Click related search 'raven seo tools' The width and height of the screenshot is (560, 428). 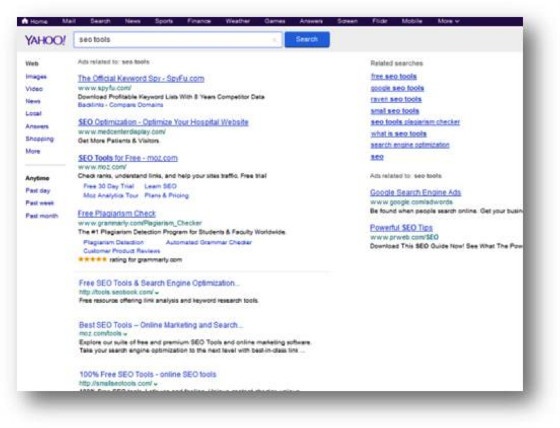pos(396,99)
